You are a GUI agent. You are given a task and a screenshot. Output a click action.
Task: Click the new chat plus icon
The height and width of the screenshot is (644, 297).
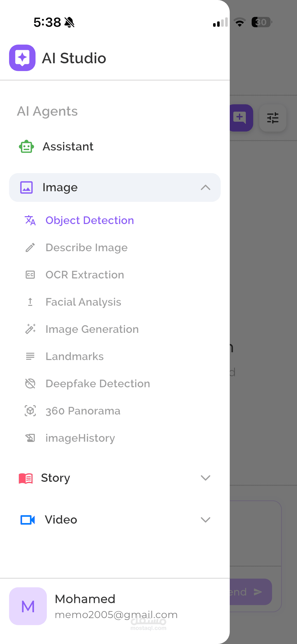coord(240,118)
